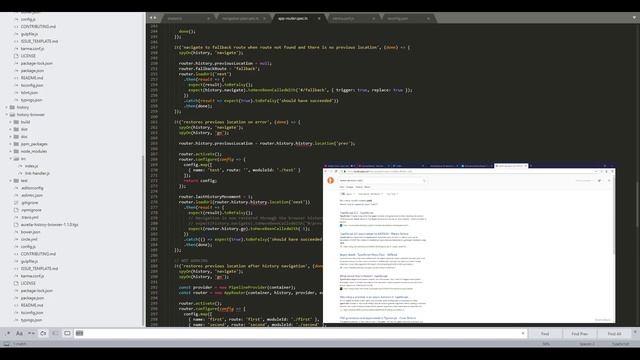The height and width of the screenshot is (360, 640).
Task: Toggle highlight matches option in find bar
Action: pos(67,333)
